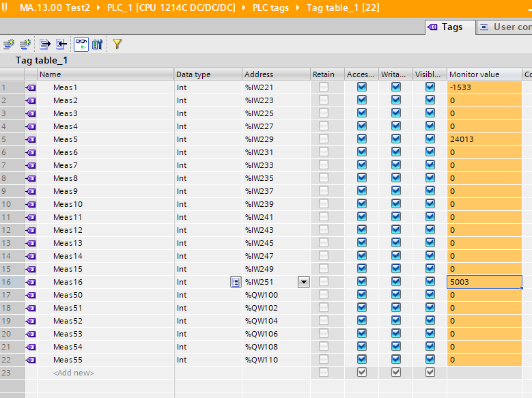Click PLC_1 [CPU 1214C DC/DC/DC] in the breadcrumb
This screenshot has height=398, width=532.
tap(171, 8)
